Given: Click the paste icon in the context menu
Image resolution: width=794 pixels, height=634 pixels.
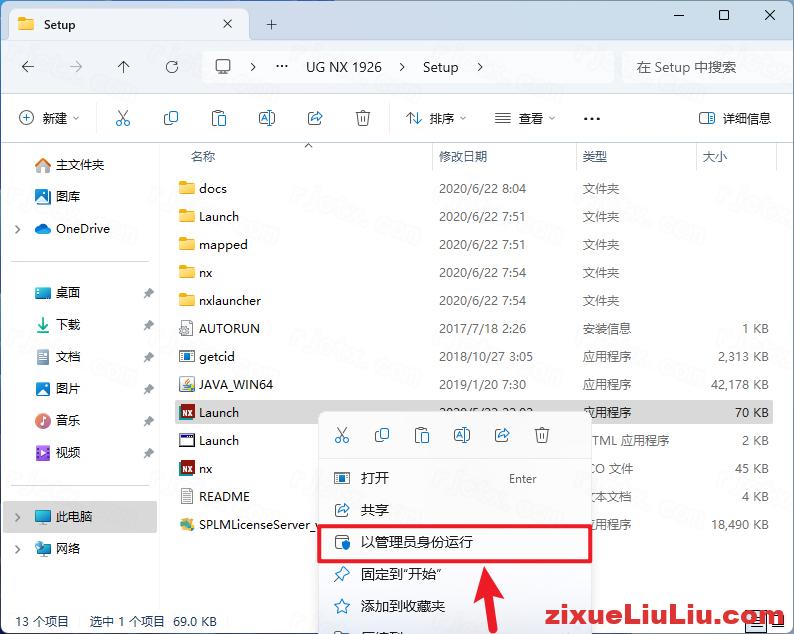Looking at the screenshot, I should 422,435.
